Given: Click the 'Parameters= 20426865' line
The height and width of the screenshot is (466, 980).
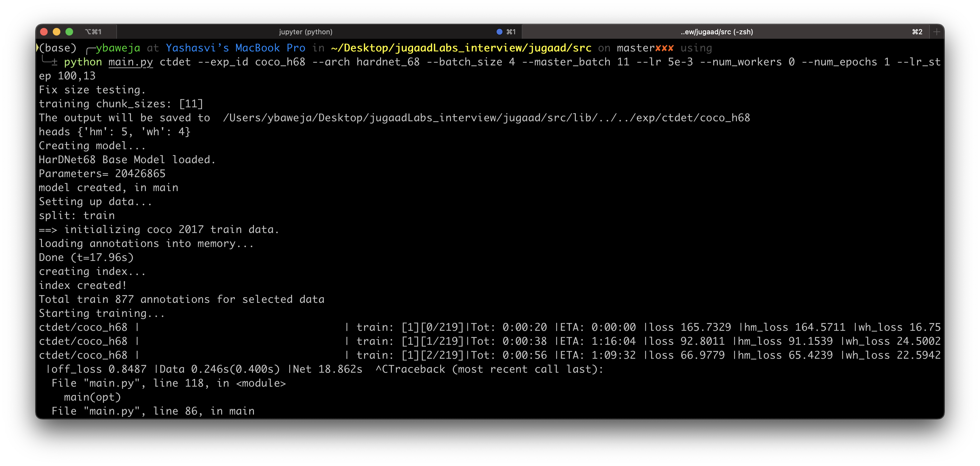Looking at the screenshot, I should 102,174.
